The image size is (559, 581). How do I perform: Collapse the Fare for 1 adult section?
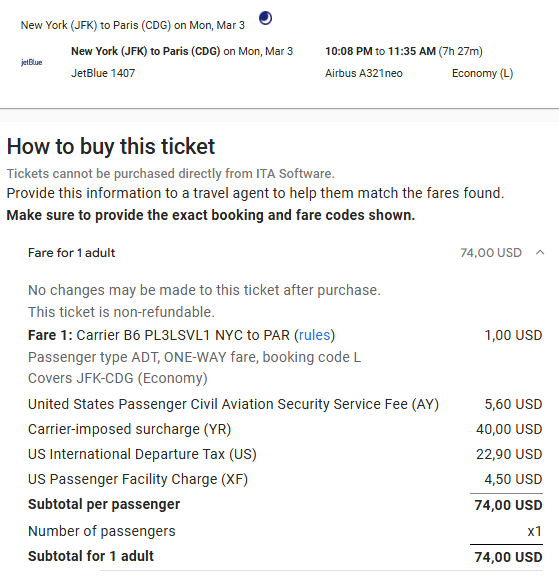coord(540,253)
